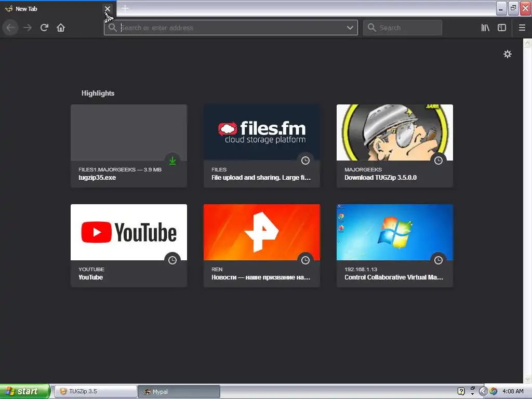Click history clock badge on files.fm card

[305, 161]
